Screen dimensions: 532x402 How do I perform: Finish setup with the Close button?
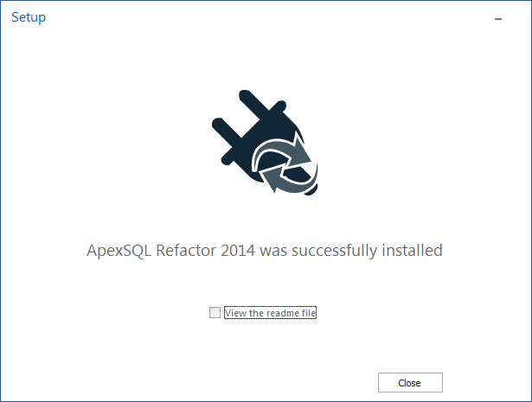(410, 383)
